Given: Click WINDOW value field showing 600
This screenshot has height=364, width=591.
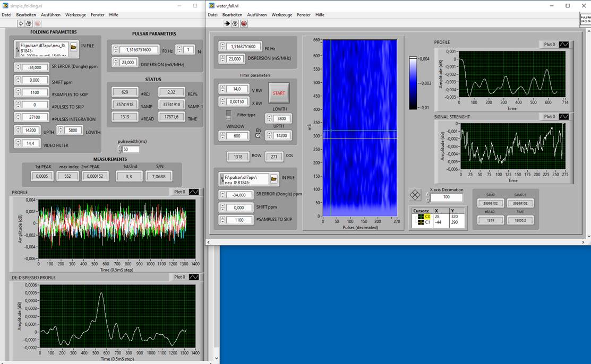Looking at the screenshot, I should tap(237, 136).
